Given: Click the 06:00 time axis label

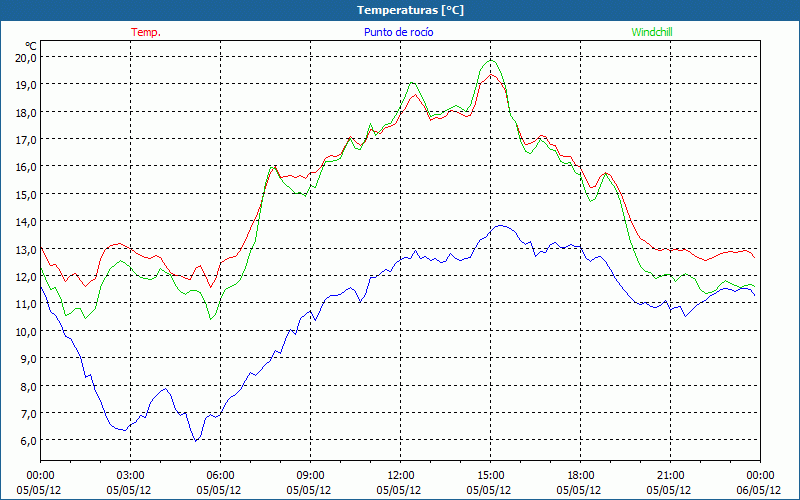Looking at the screenshot, I should [x=220, y=476].
